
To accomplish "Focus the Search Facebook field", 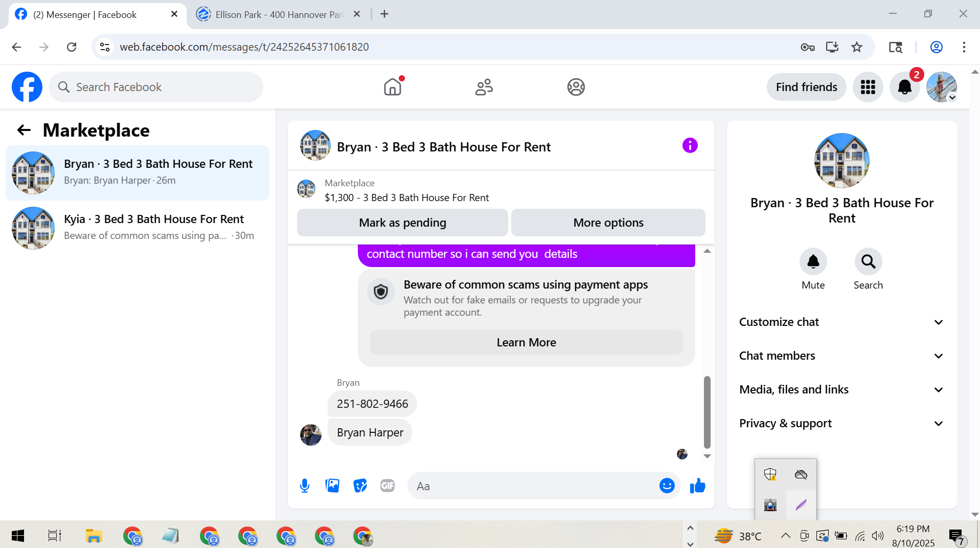I will (x=156, y=87).
